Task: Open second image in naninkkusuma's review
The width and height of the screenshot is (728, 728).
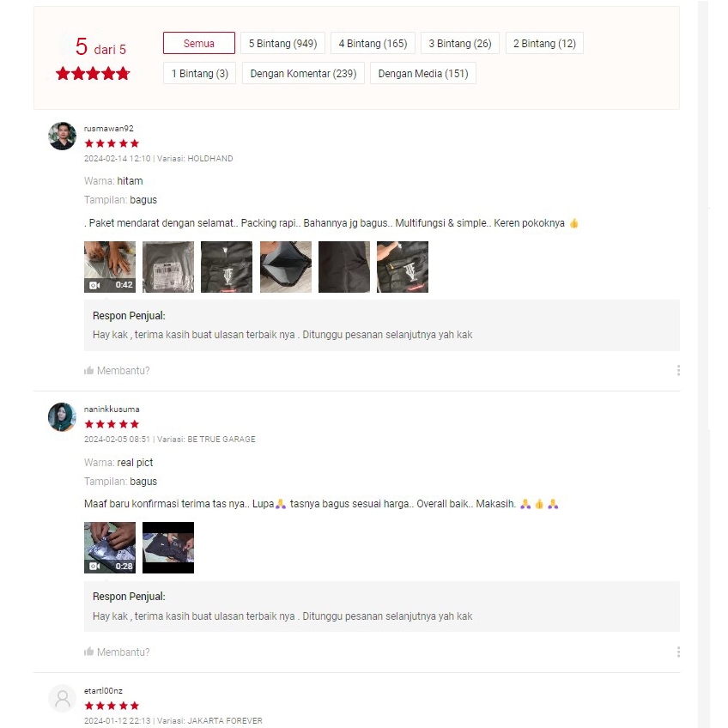Action: point(168,548)
